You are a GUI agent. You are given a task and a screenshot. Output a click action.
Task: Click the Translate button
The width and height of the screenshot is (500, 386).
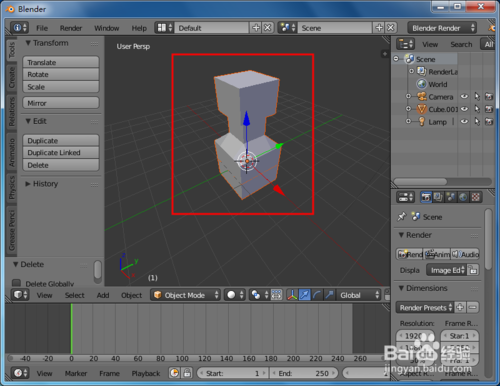click(x=61, y=62)
